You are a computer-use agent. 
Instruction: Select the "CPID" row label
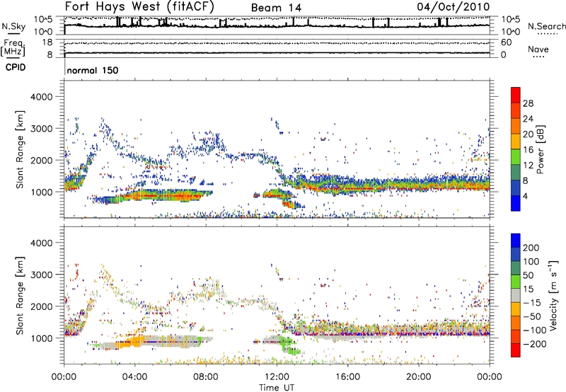[x=16, y=67]
